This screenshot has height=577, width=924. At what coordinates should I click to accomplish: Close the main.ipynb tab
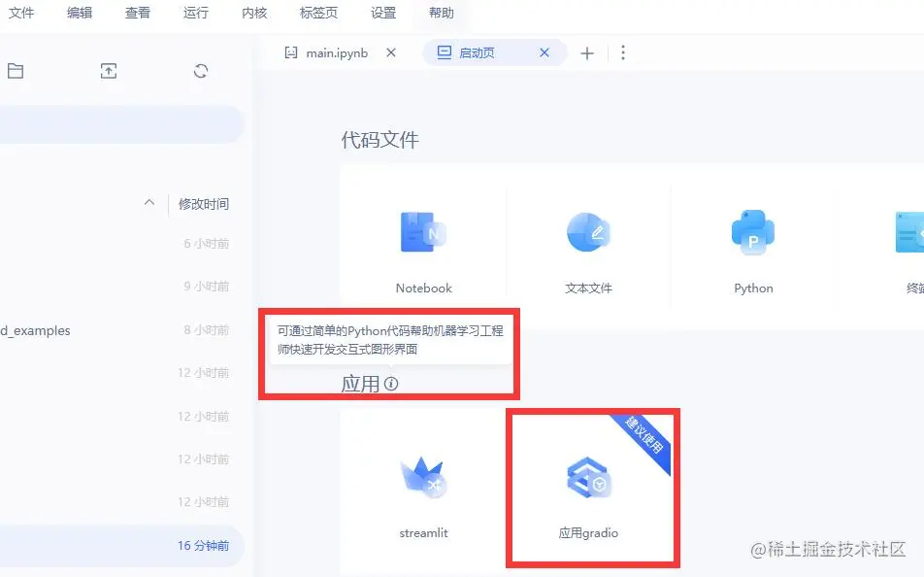[x=391, y=52]
